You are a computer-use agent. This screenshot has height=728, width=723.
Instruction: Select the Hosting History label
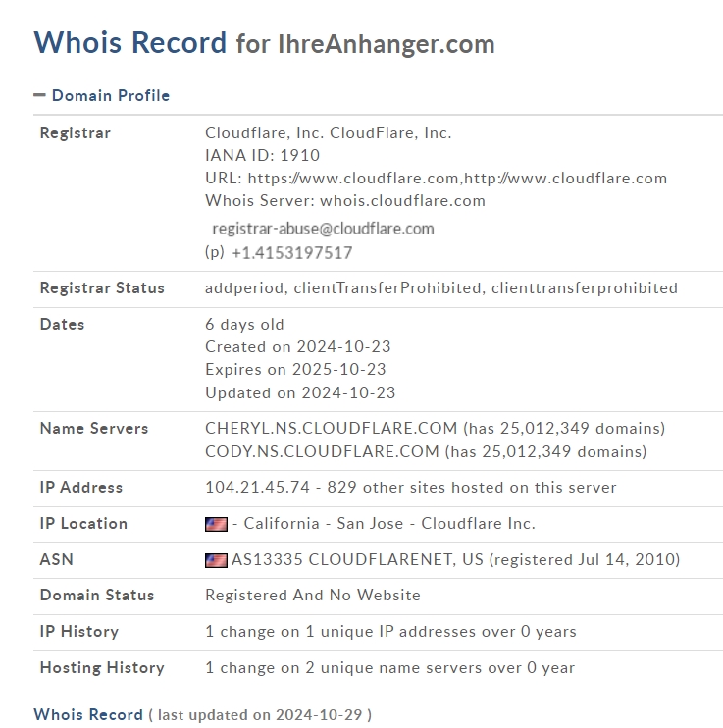pos(102,668)
